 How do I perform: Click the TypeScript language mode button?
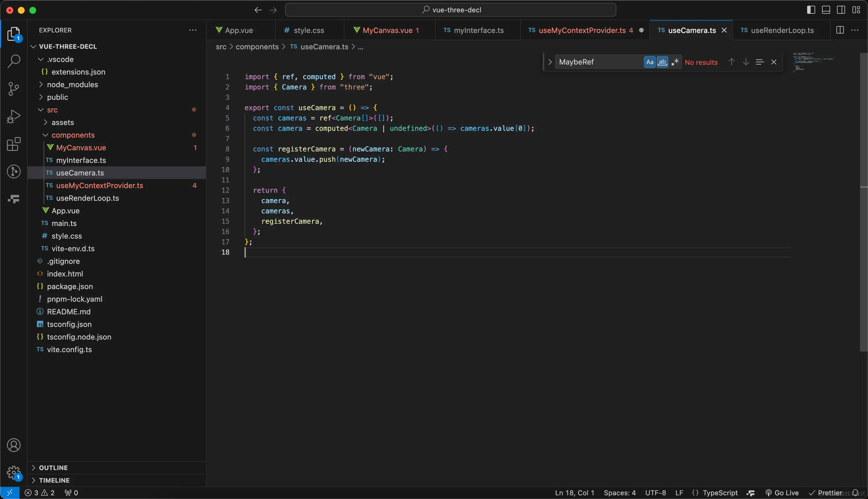point(720,492)
